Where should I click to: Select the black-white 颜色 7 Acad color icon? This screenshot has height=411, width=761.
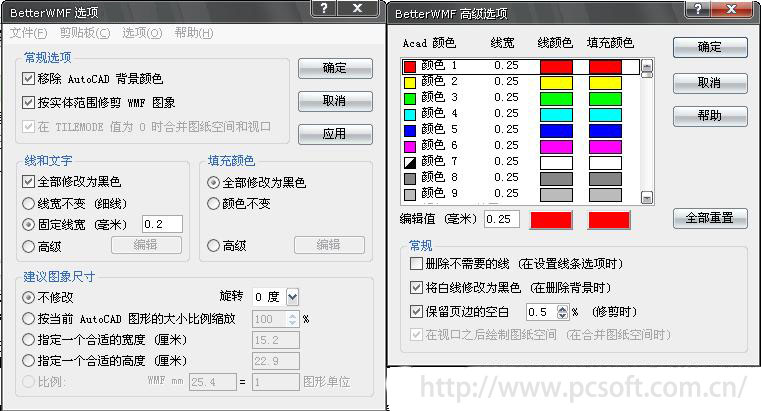(x=409, y=161)
